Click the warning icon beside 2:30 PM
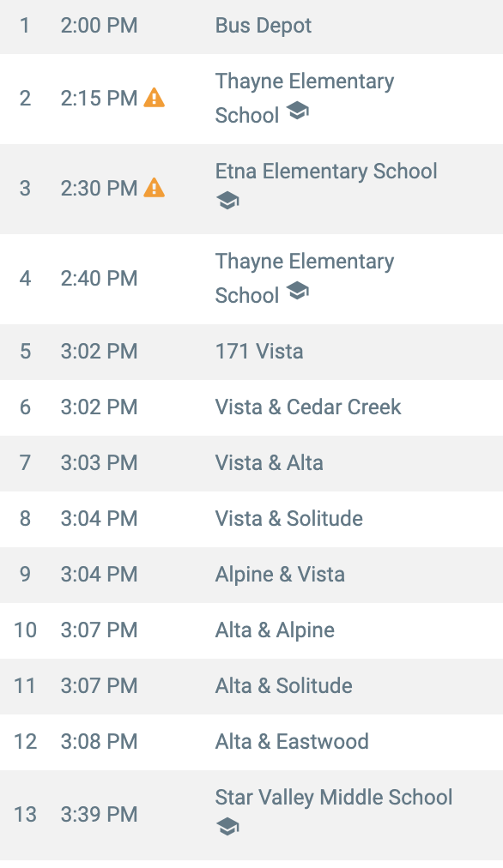503x868 pixels. (x=154, y=188)
